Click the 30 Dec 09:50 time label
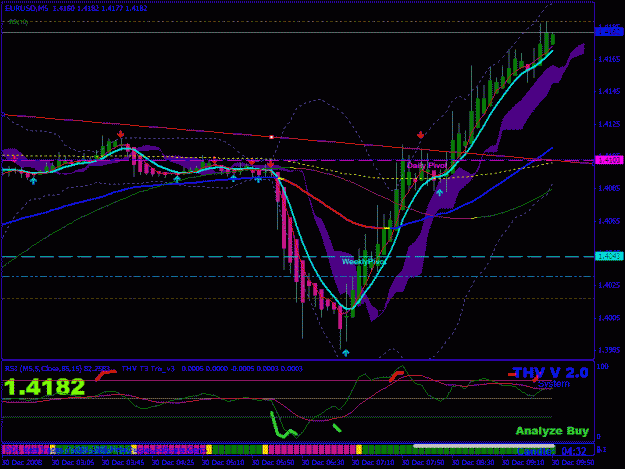The width and height of the screenshot is (625, 469). tap(573, 463)
